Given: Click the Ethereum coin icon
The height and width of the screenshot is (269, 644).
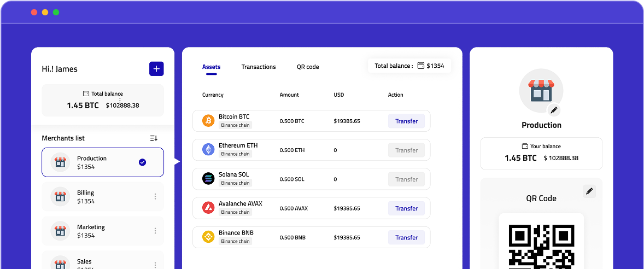Looking at the screenshot, I should pyautogui.click(x=208, y=149).
